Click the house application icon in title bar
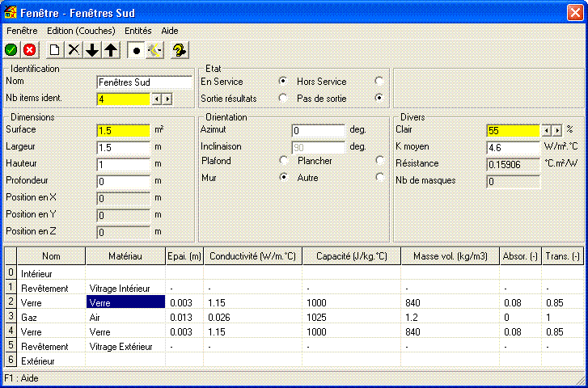Screen dimensions: 588x388 click(11, 13)
